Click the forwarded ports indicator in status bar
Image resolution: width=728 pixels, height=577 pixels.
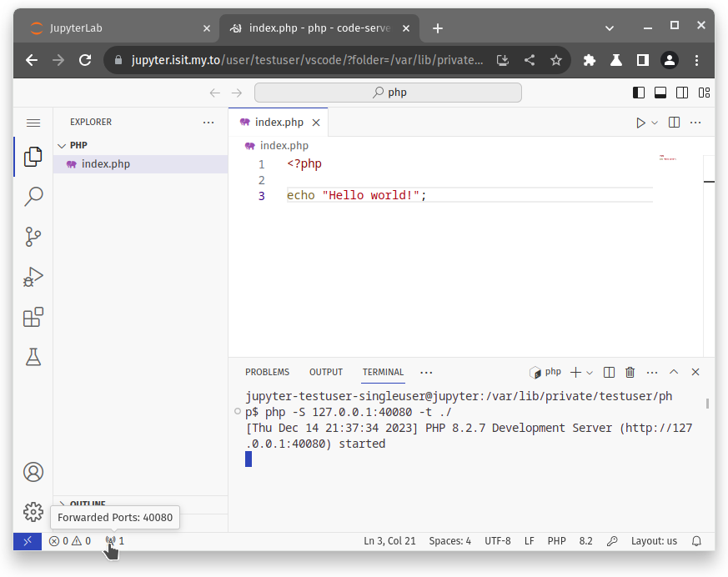click(x=115, y=541)
